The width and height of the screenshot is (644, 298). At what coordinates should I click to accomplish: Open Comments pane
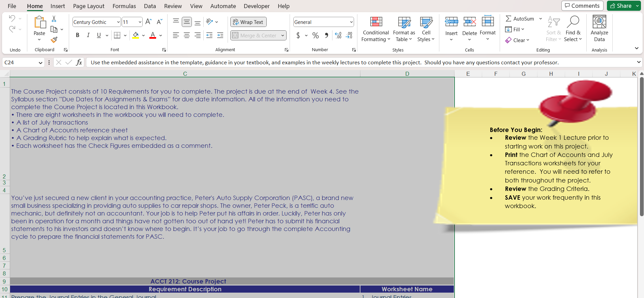click(582, 6)
